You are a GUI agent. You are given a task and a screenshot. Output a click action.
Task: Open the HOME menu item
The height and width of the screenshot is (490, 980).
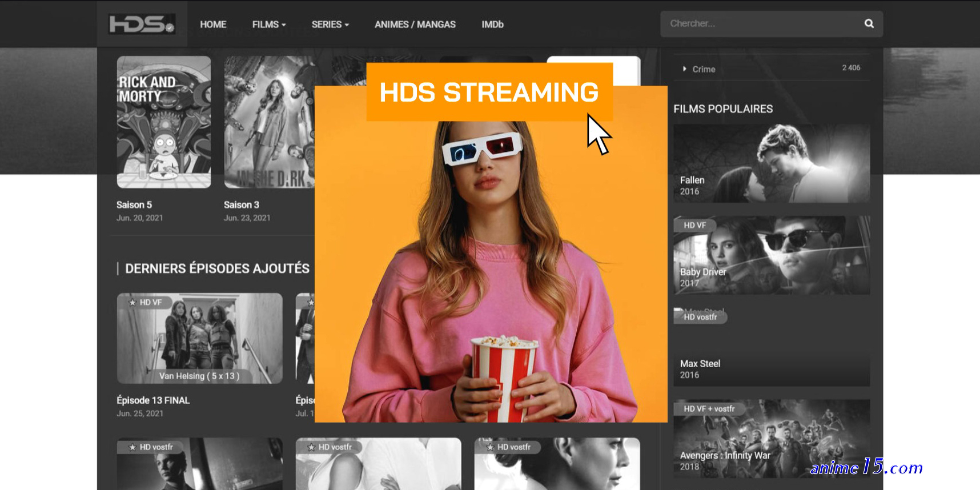pos(213,25)
